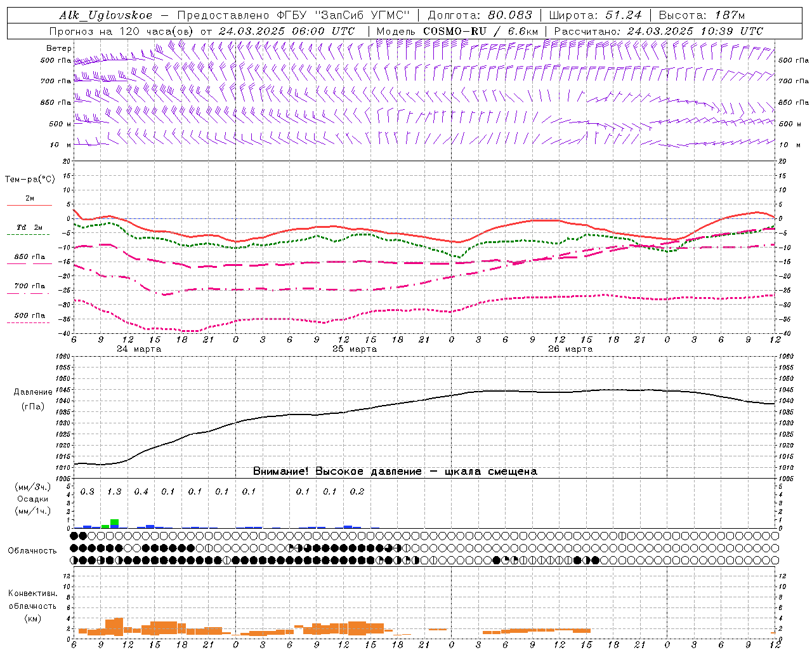Select the model label "COSMO-RU / 6.6км"
The image size is (812, 650).
480,31
